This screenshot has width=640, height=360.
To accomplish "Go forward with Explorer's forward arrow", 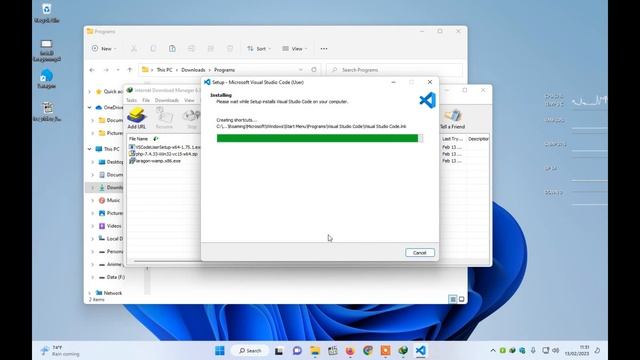I will 106,70.
